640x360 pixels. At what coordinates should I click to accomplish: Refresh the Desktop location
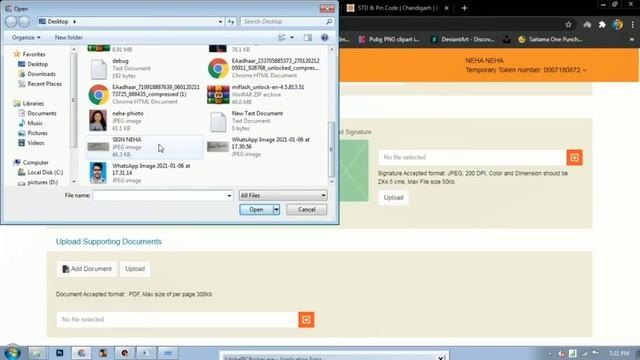pos(231,22)
